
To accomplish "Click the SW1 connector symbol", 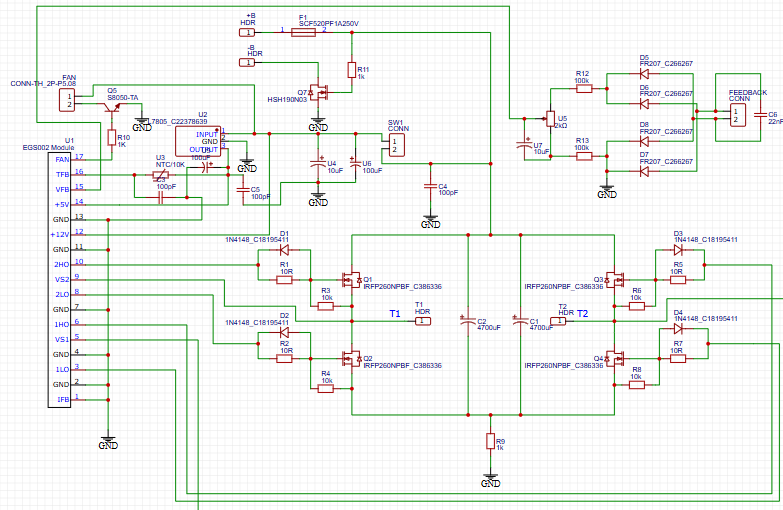I will (396, 145).
